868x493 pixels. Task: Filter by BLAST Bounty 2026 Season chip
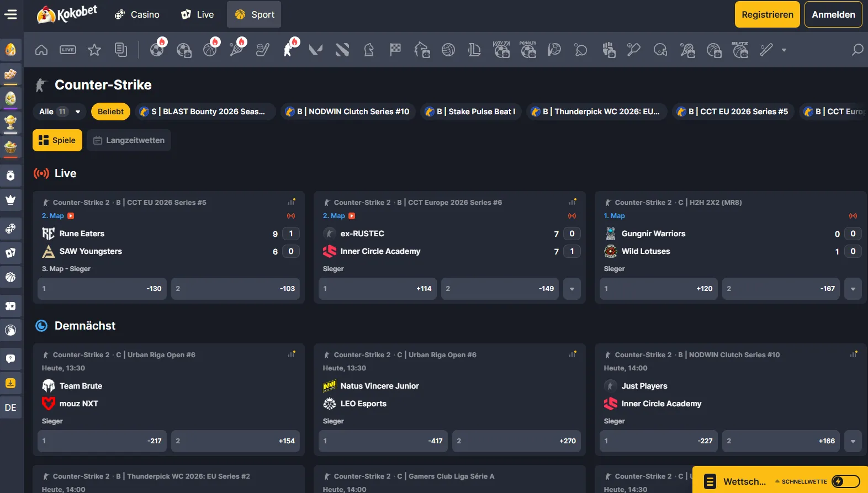point(205,112)
